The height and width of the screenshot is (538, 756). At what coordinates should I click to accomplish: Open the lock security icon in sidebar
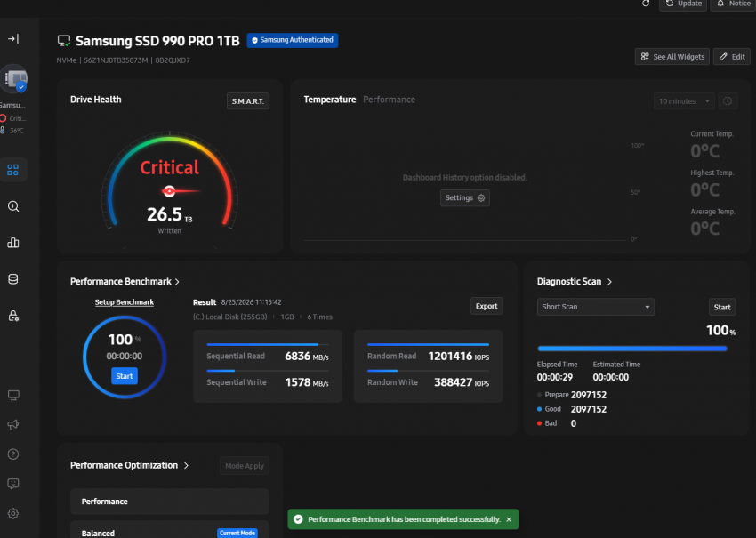13,316
